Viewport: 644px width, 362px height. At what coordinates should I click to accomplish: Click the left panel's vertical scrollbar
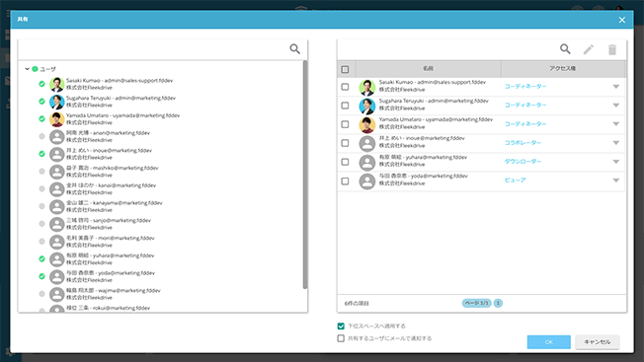click(305, 175)
